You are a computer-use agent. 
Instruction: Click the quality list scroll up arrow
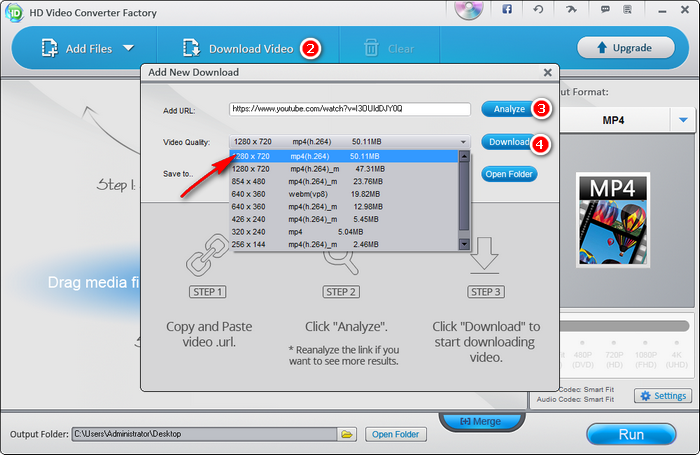464,156
